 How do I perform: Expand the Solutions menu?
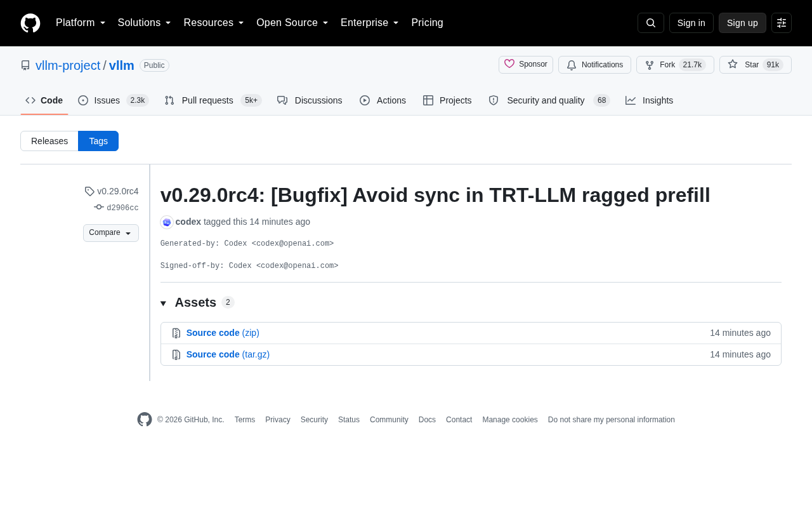point(145,23)
